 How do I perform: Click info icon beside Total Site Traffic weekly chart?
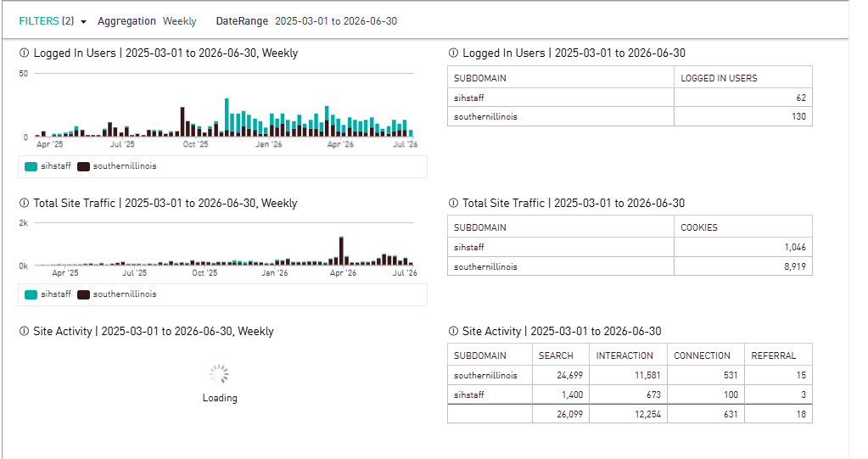point(24,204)
